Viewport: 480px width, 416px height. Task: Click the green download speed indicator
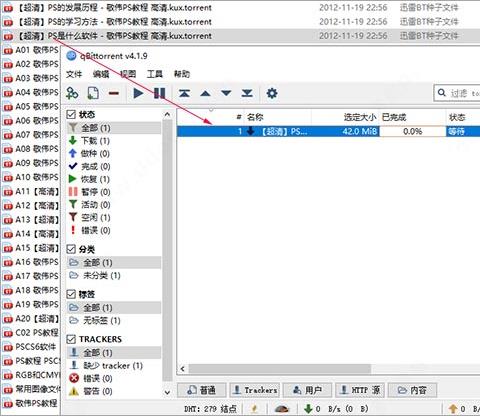(x=336, y=409)
